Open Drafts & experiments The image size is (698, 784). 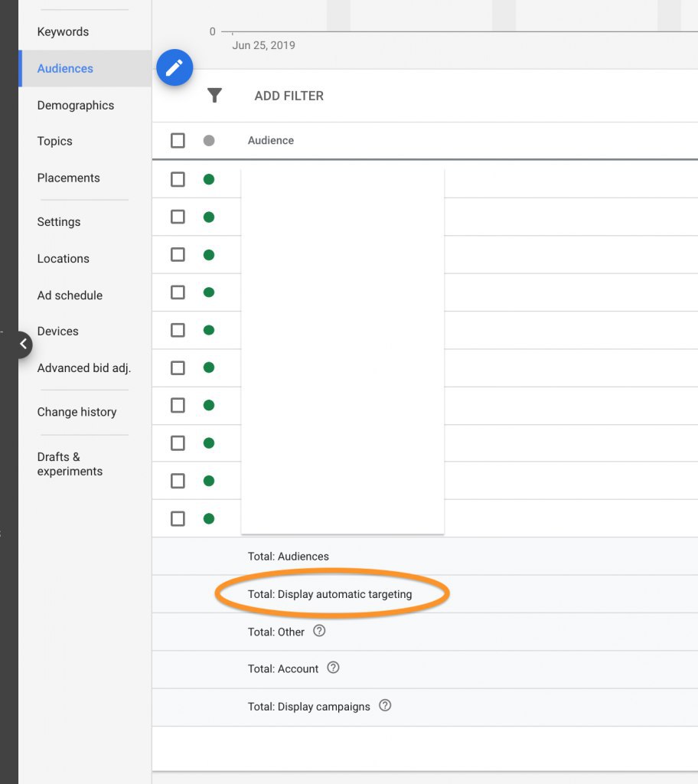(x=70, y=464)
